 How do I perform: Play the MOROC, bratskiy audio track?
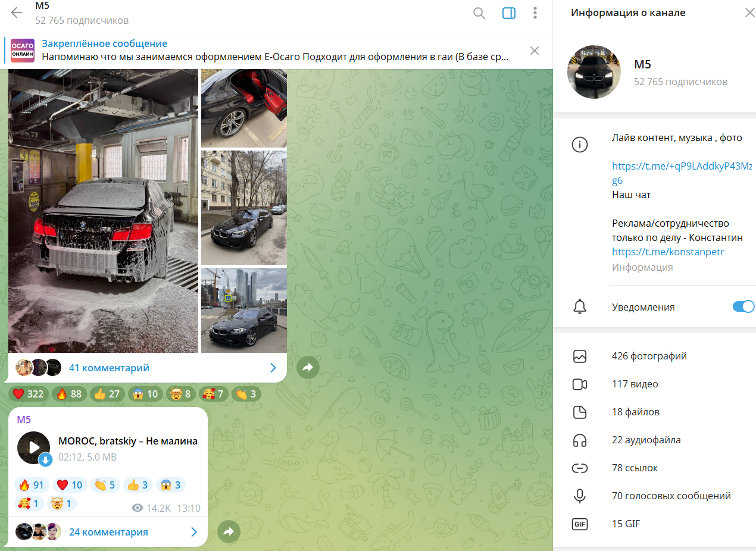coord(33,447)
